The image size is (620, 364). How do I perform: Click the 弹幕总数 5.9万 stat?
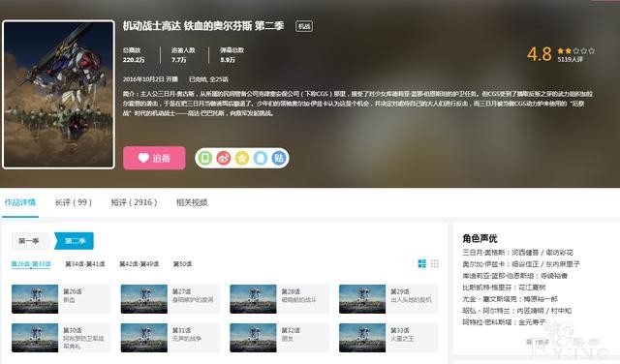[232, 55]
